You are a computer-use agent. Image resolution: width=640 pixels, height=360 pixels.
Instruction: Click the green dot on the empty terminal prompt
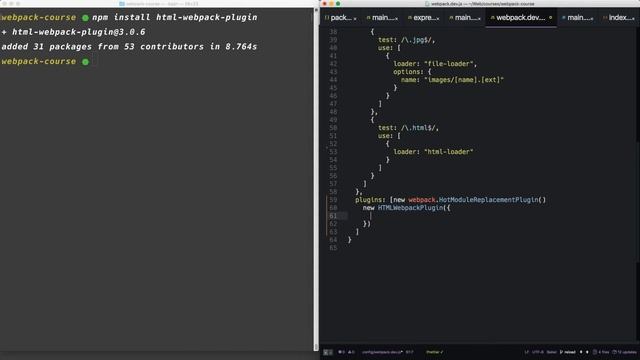coord(85,62)
